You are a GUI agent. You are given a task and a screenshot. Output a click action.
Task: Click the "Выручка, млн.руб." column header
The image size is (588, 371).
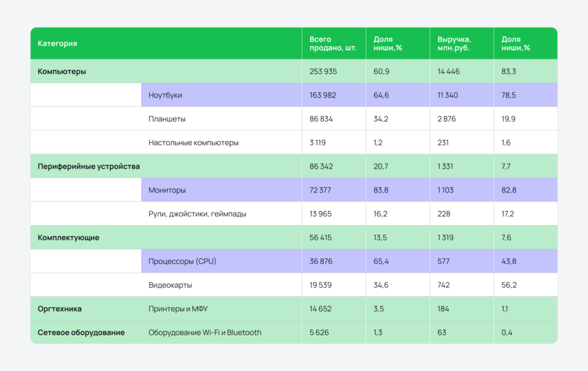[454, 44]
